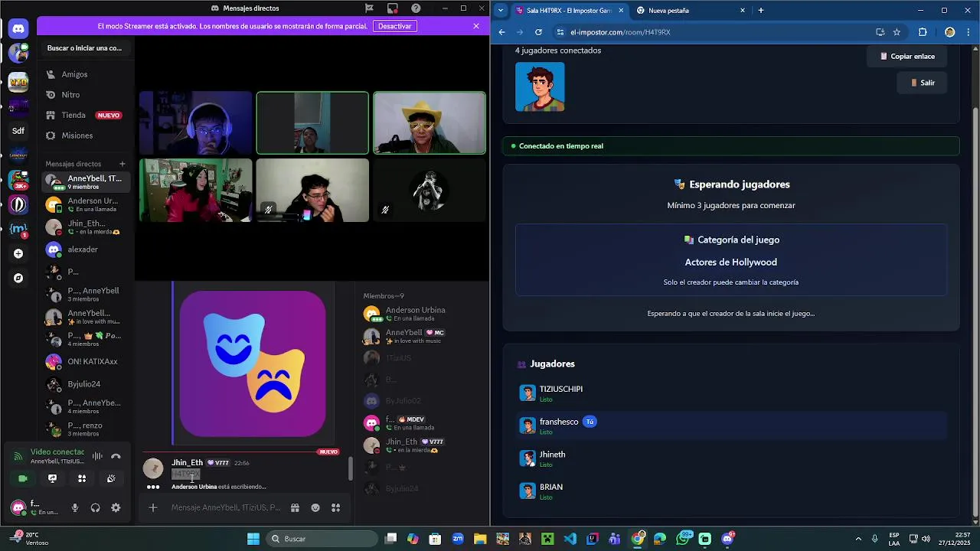Open Tienda in Discord sidebar
Image resolution: width=980 pixels, height=551 pixels.
pos(86,116)
